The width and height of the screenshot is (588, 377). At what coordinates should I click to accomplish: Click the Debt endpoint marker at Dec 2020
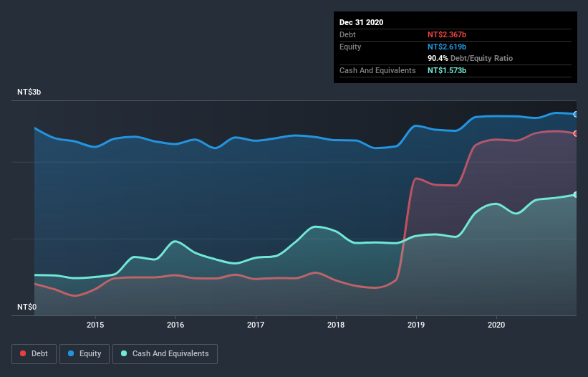point(576,133)
